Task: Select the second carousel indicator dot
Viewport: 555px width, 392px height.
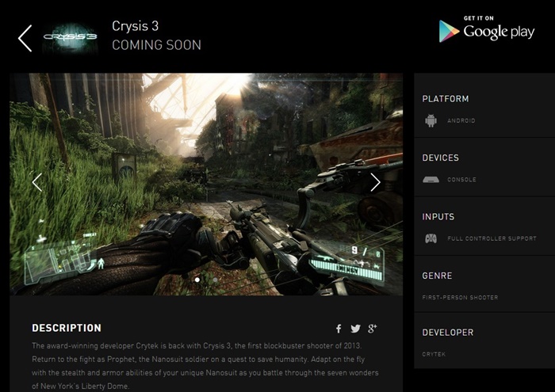Action: pyautogui.click(x=215, y=280)
